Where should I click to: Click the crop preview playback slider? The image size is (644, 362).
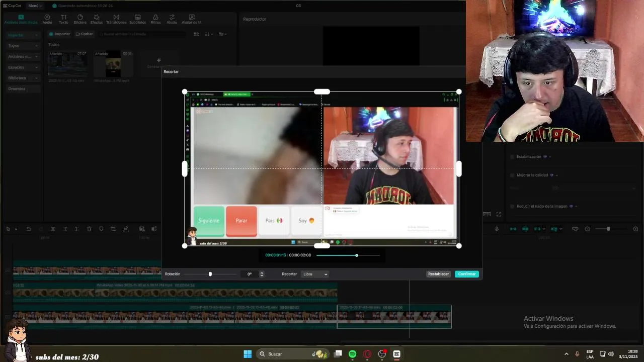pyautogui.click(x=348, y=255)
